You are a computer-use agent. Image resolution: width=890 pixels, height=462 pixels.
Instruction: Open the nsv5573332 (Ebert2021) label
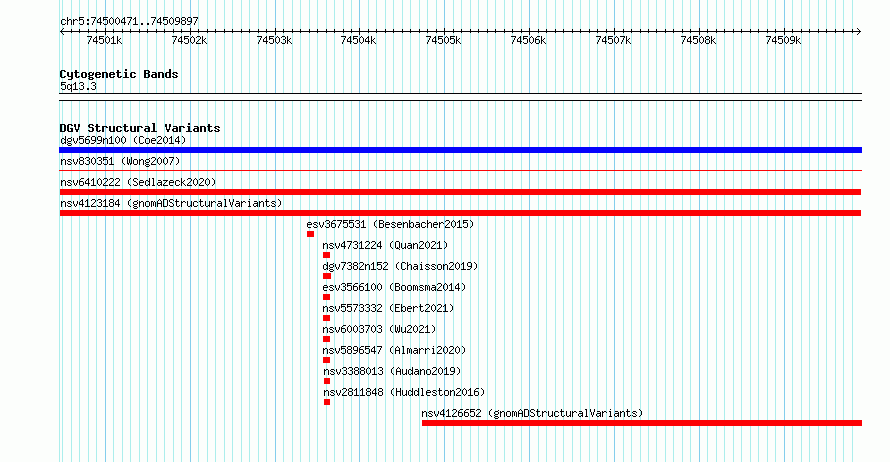[x=389, y=308]
